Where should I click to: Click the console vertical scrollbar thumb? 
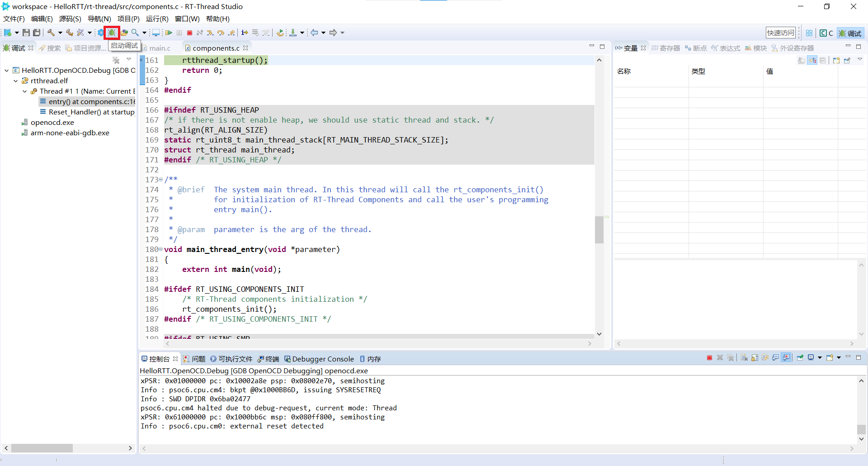[x=861, y=429]
